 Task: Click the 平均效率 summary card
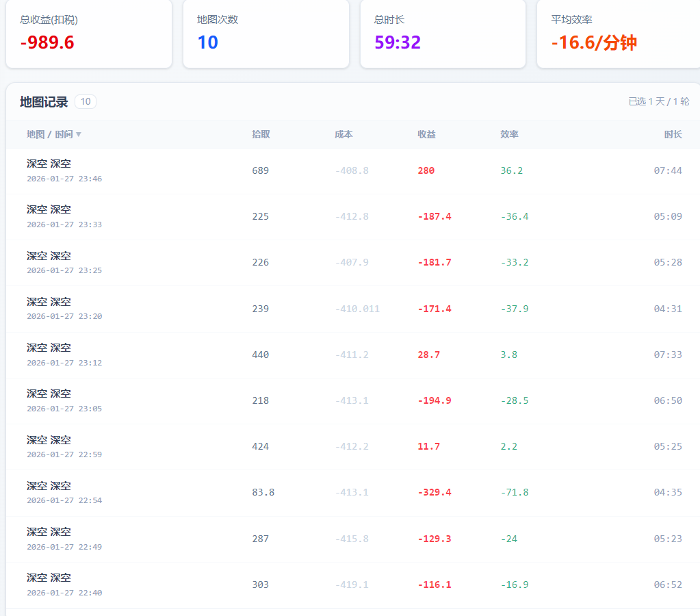pyautogui.click(x=618, y=34)
